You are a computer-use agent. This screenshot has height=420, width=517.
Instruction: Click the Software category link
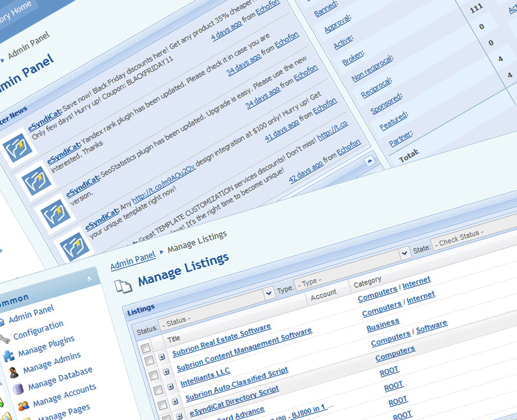tap(432, 327)
